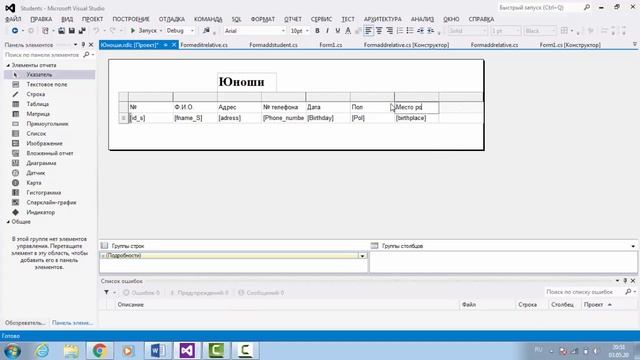This screenshot has height=360, width=640.
Task: Open Chrome from the taskbar
Action: tap(99, 351)
